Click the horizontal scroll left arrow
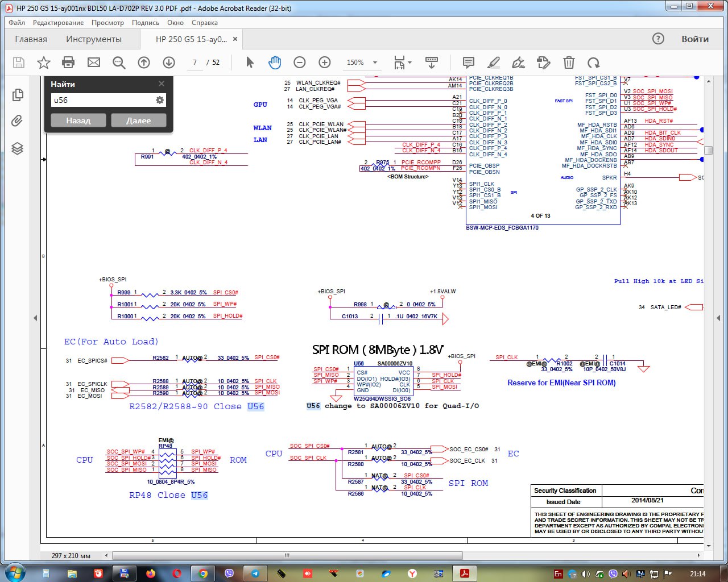Viewport: 728px width, 582px height. [106, 555]
